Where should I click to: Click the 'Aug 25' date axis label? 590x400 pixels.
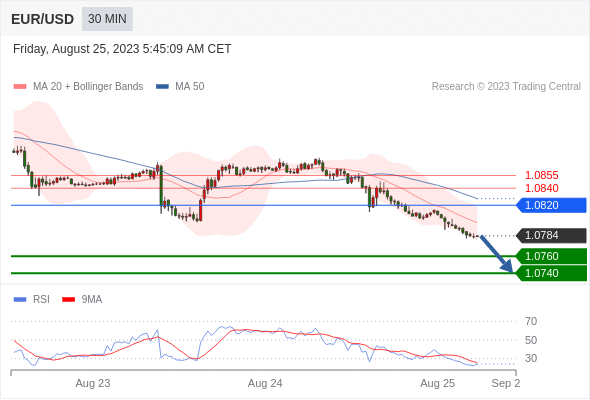click(437, 383)
